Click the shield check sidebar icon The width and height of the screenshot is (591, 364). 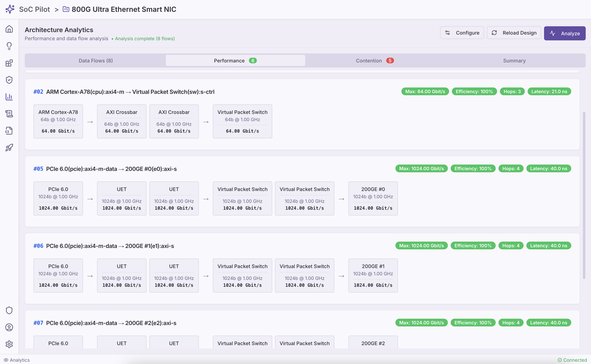coord(9,80)
